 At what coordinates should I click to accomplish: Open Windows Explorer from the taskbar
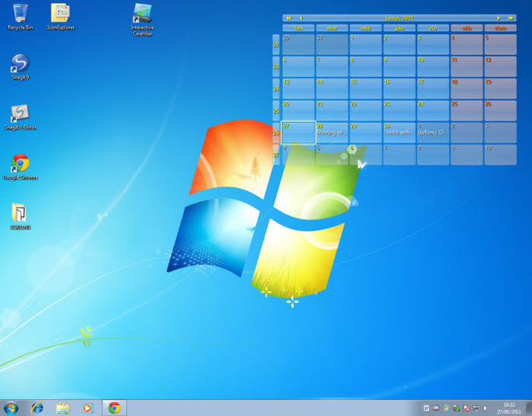click(x=62, y=407)
